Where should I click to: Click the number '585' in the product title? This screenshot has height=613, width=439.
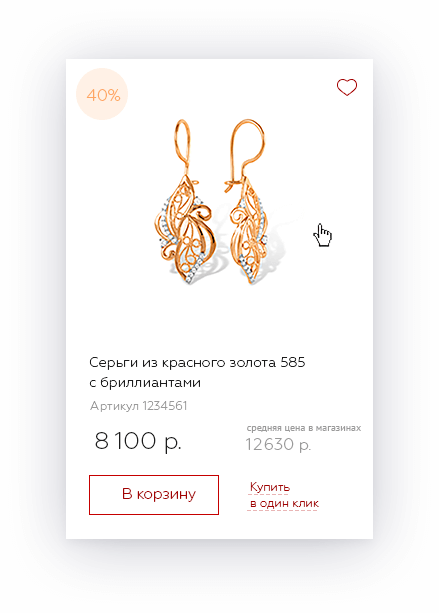coord(293,362)
